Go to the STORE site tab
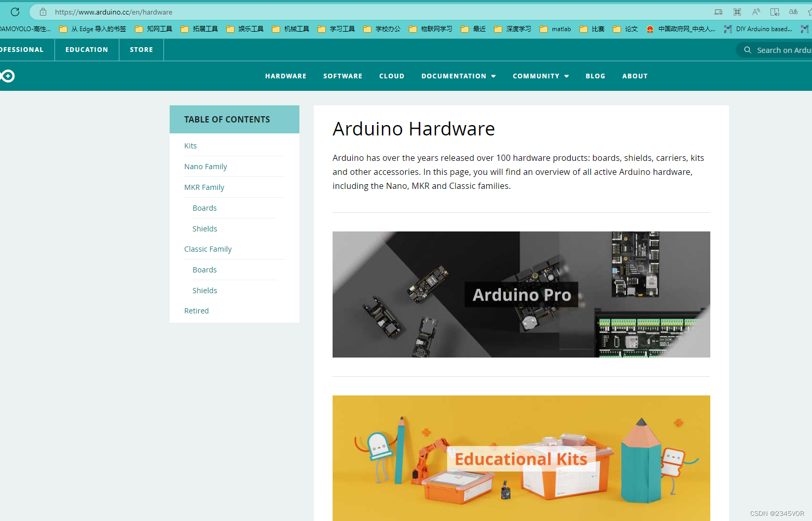Image resolution: width=812 pixels, height=521 pixels. pyautogui.click(x=141, y=50)
